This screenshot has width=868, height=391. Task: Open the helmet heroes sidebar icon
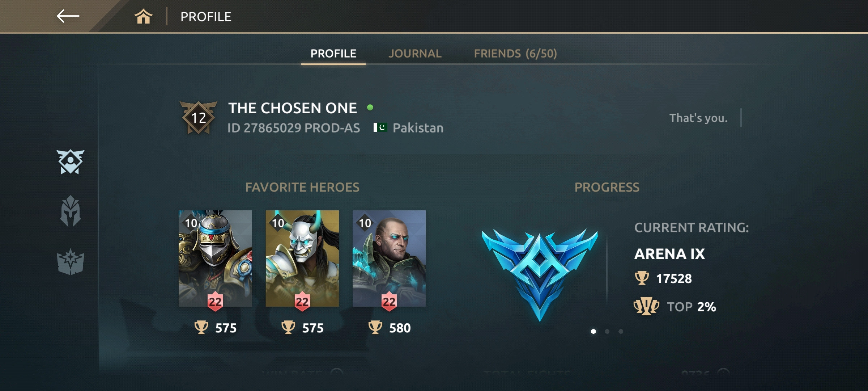pos(70,211)
